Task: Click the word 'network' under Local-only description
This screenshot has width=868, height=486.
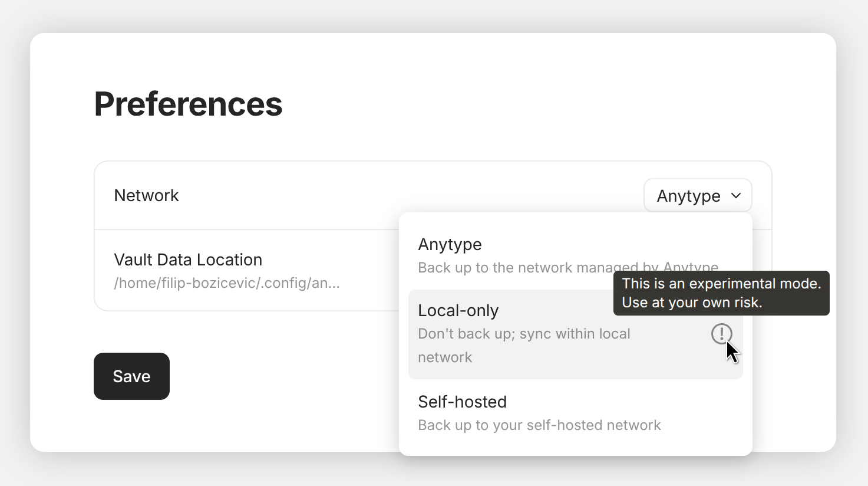Action: tap(445, 357)
